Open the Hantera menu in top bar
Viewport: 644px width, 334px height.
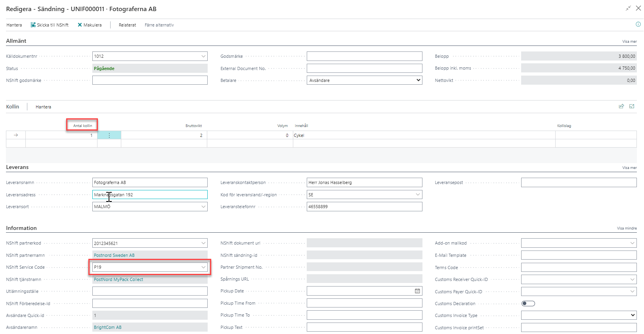point(14,25)
